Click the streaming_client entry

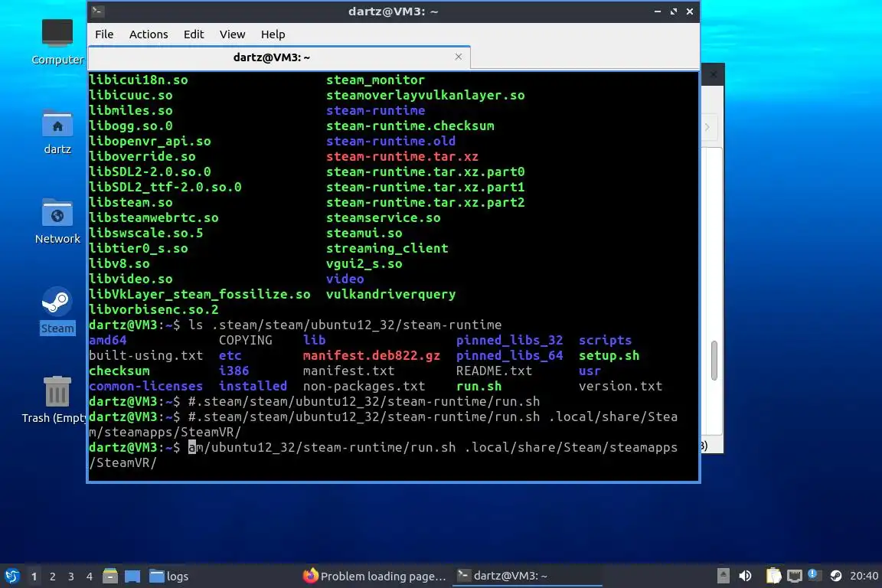[387, 248]
